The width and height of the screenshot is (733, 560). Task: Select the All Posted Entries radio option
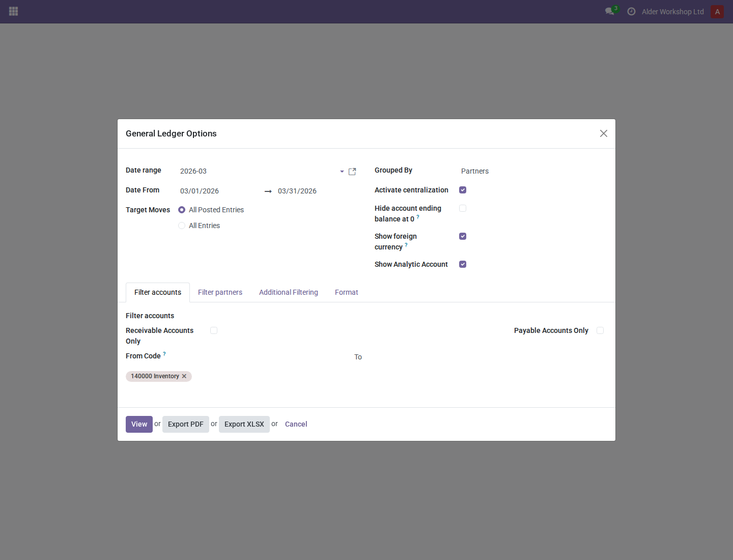182,210
